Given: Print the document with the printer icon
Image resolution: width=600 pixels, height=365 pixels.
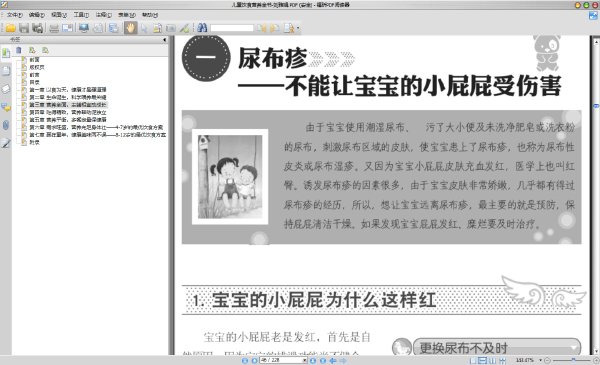Looking at the screenshot, I should click(x=54, y=28).
